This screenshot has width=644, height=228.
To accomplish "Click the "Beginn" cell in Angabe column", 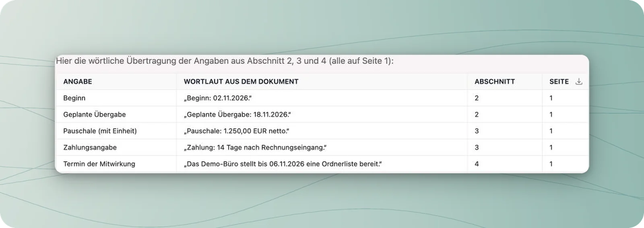I will pos(74,98).
